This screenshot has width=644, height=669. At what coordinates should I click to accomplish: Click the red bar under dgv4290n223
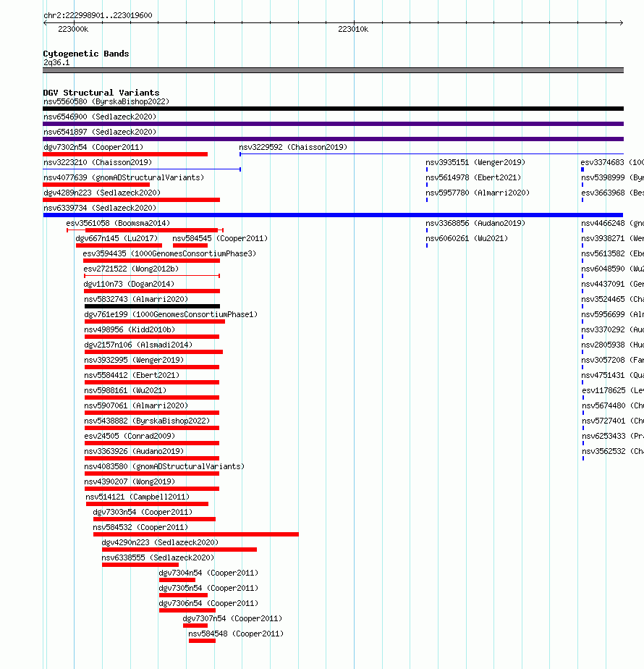click(179, 550)
